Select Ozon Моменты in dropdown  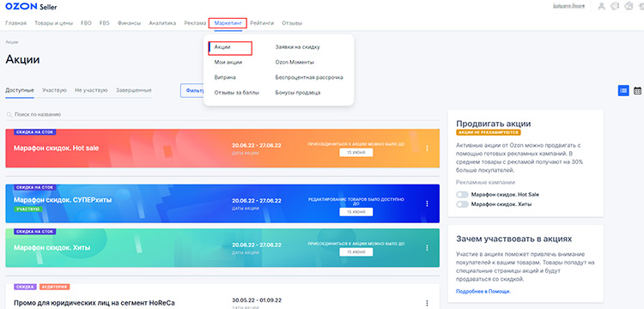pos(295,63)
